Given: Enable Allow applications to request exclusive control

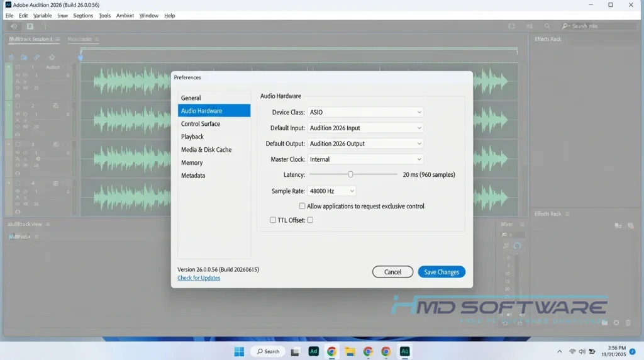Looking at the screenshot, I should [303, 206].
